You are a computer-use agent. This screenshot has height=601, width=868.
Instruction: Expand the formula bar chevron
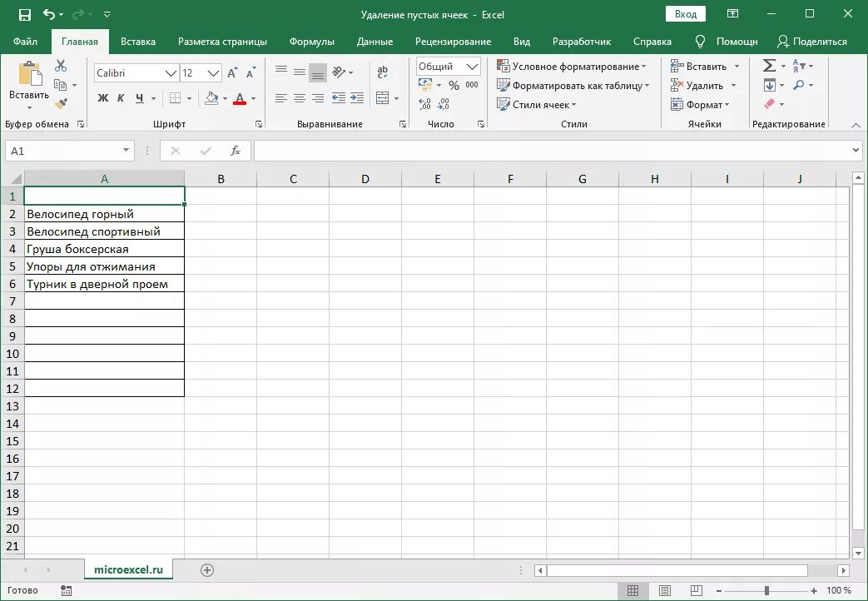(856, 150)
